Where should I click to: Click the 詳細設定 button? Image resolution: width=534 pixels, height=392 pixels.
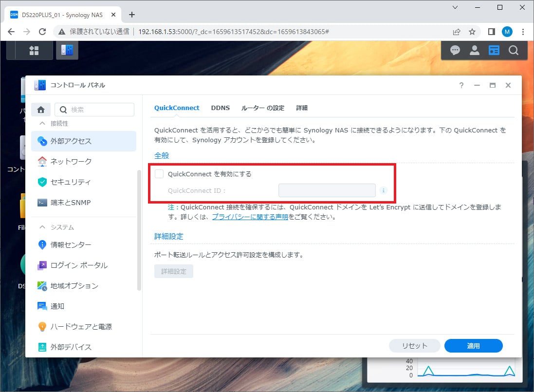coord(174,271)
